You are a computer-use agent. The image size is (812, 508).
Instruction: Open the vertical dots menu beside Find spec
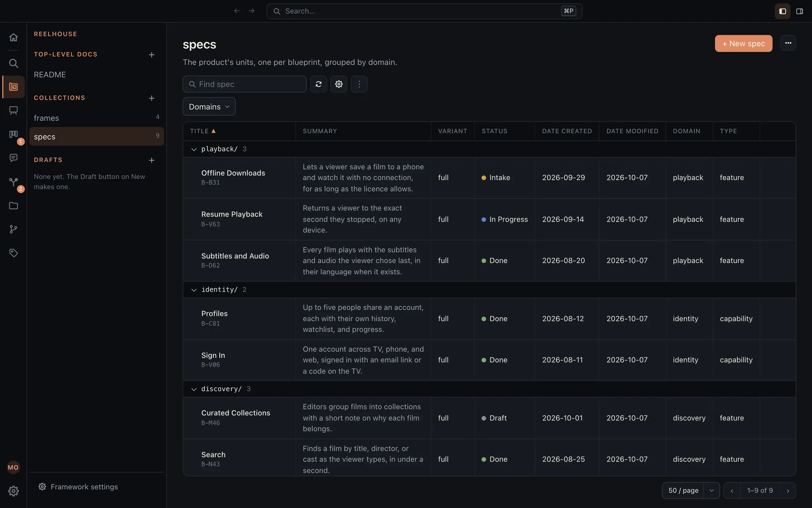[x=359, y=84]
